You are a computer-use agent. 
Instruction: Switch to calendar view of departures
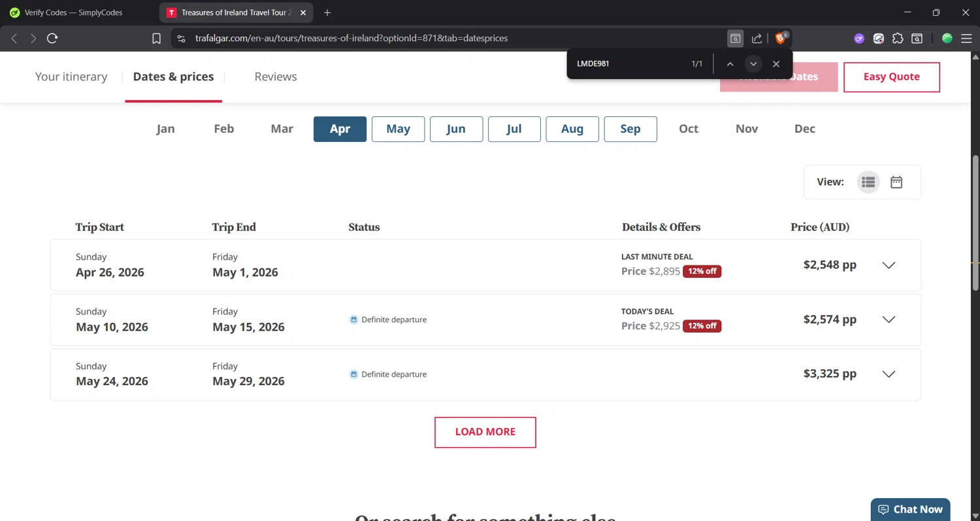[x=896, y=182]
